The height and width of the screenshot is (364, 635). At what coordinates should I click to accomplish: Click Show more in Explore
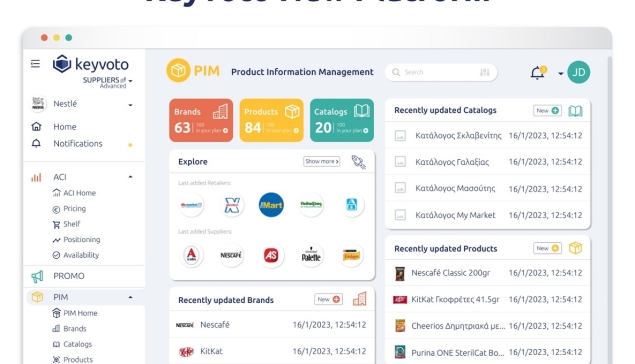click(x=322, y=162)
